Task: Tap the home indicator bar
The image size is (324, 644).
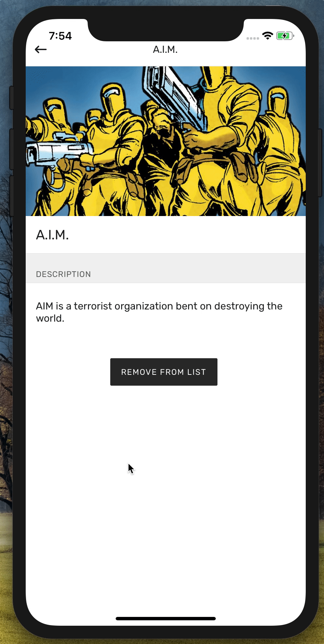Action: click(x=166, y=619)
